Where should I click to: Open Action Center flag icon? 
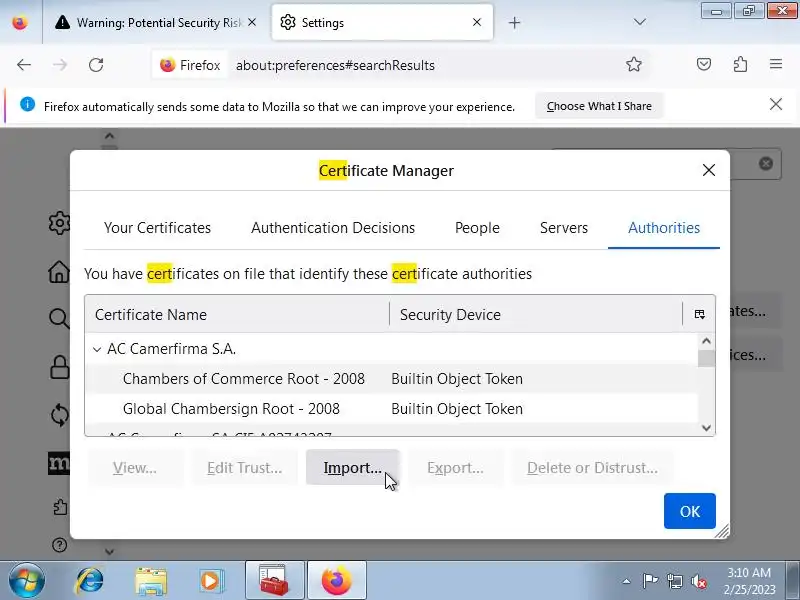click(x=650, y=581)
